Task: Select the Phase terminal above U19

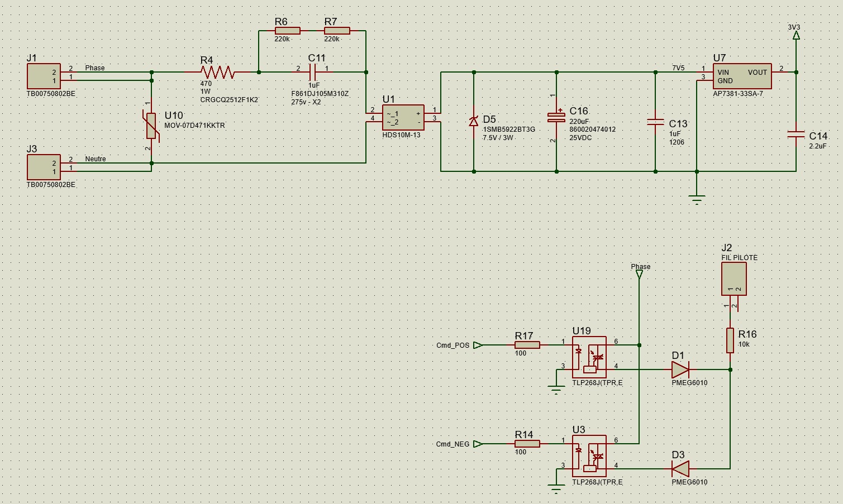Action: [639, 275]
